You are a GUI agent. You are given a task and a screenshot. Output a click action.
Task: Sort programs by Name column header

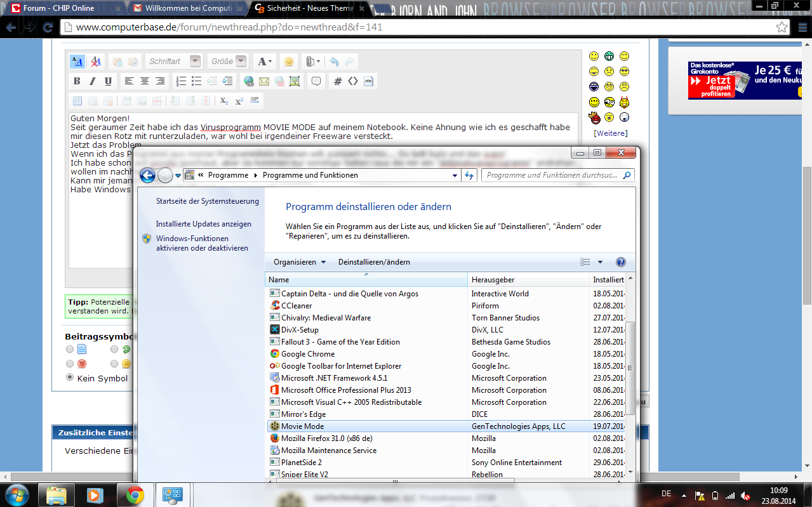[366, 279]
